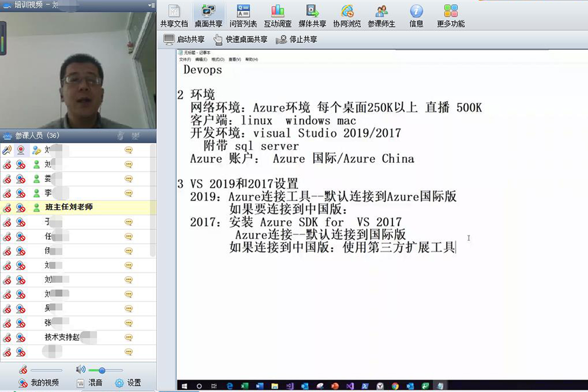This screenshot has height=392, width=588.
Task: Click the 启动共享 start sharing button
Action: [184, 39]
